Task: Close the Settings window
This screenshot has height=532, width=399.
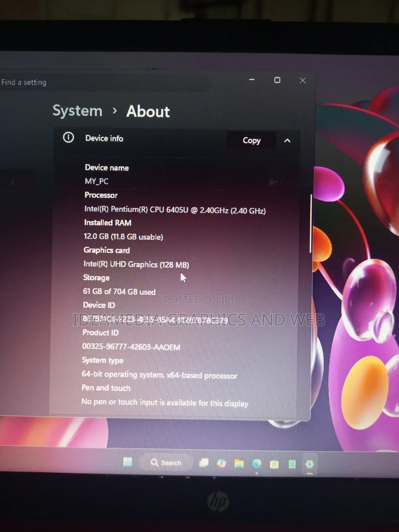Action: [x=303, y=80]
